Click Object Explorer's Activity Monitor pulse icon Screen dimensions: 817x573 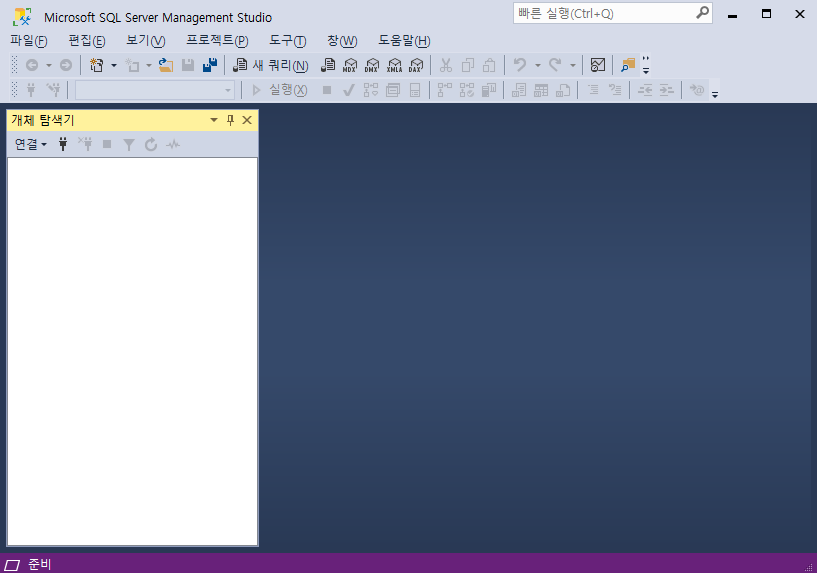173,144
